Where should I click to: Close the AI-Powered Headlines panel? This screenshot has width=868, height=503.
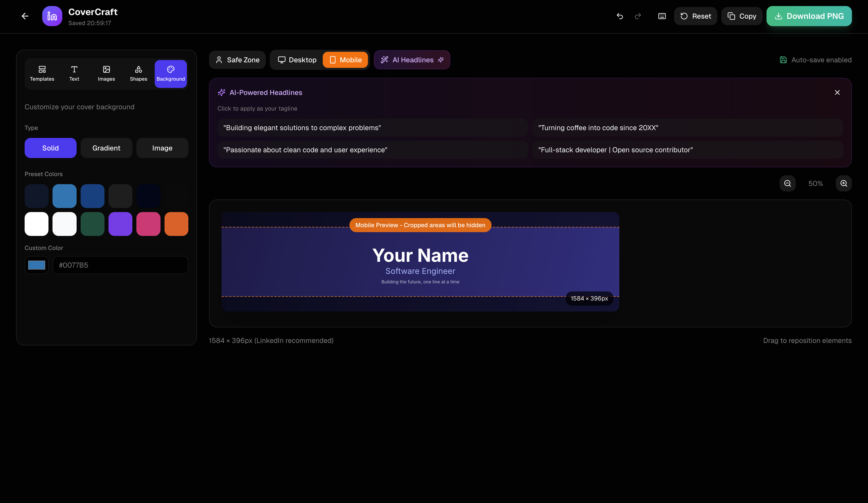coord(837,92)
